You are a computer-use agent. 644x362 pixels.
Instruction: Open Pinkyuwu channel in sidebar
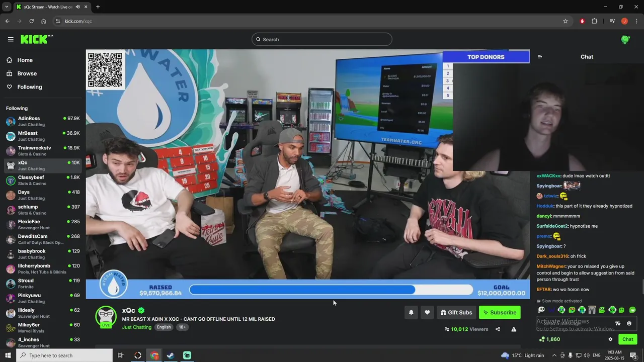(43, 298)
